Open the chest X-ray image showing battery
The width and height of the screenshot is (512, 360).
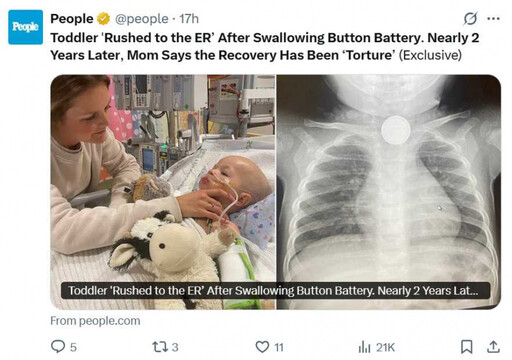[389, 192]
